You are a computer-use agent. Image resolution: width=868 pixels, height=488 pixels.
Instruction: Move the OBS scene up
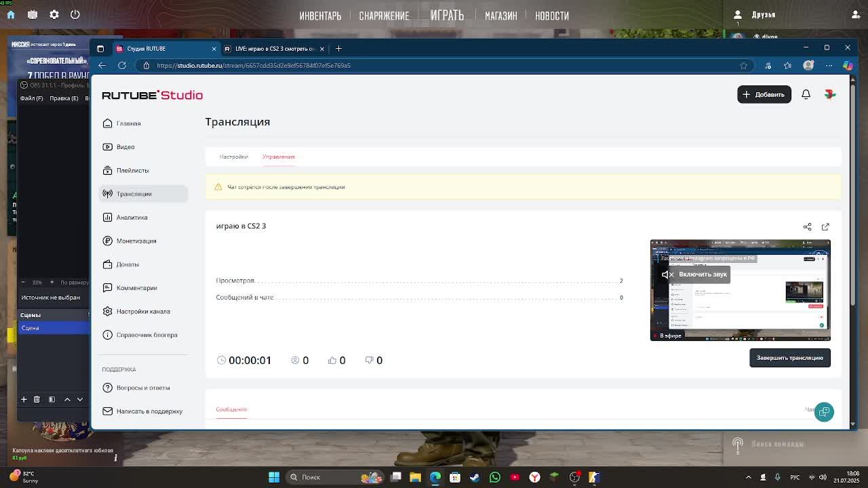pos(67,399)
